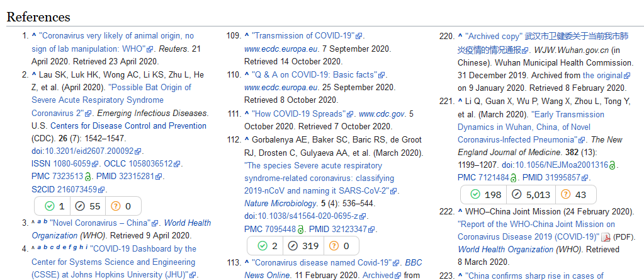644x280 pixels.
Task: Click the supporting checkmark showing 198 citations
Action: (475, 194)
